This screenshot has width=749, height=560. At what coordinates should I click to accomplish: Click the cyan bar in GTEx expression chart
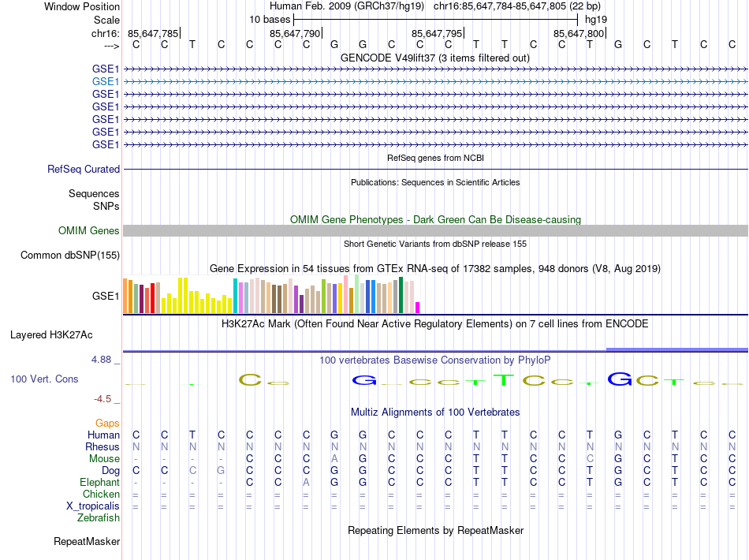click(235, 296)
